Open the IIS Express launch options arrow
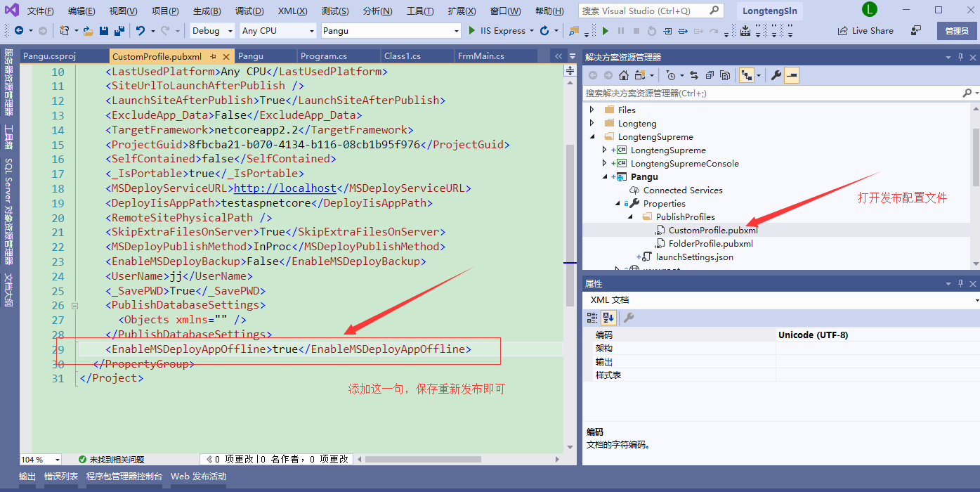This screenshot has height=492, width=980. (x=531, y=31)
